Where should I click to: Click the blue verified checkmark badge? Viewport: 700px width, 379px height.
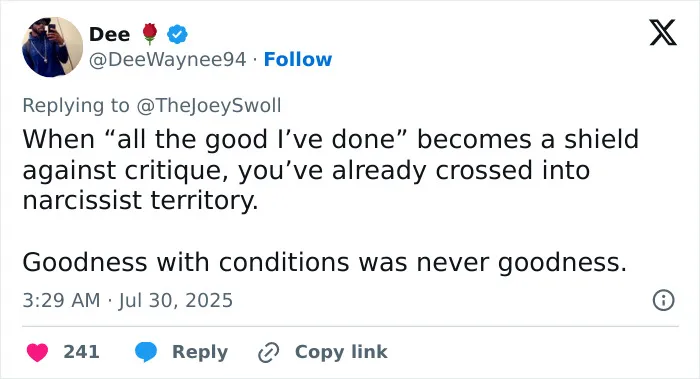pos(177,34)
